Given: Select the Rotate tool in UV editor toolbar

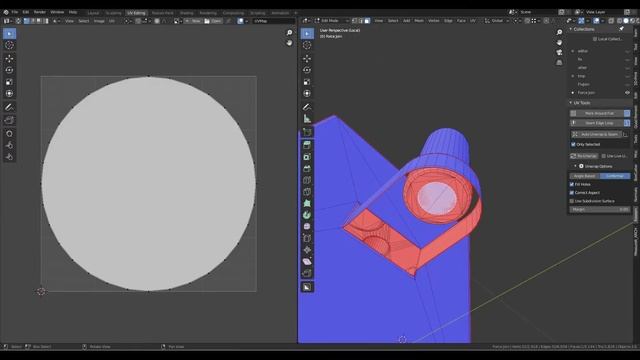Looking at the screenshot, I should click(9, 70).
